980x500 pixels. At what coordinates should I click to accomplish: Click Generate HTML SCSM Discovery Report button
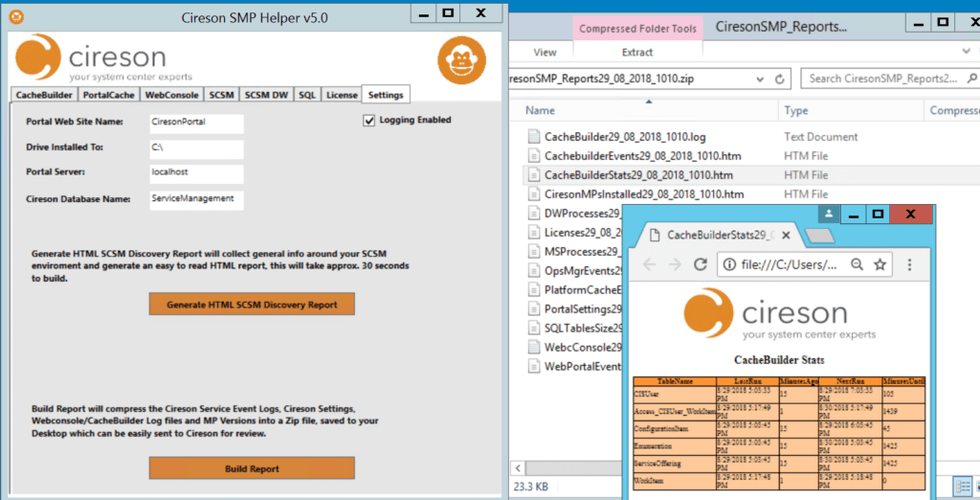click(x=252, y=305)
